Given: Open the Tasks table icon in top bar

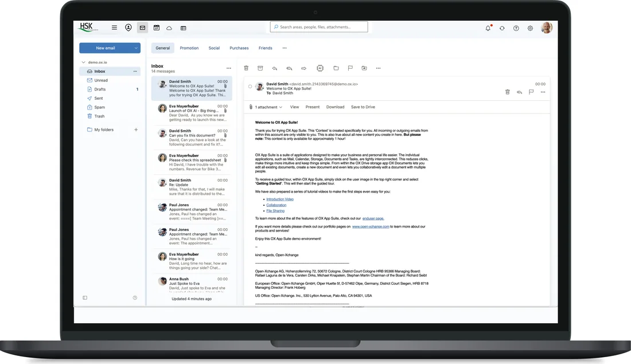Looking at the screenshot, I should pyautogui.click(x=184, y=28).
